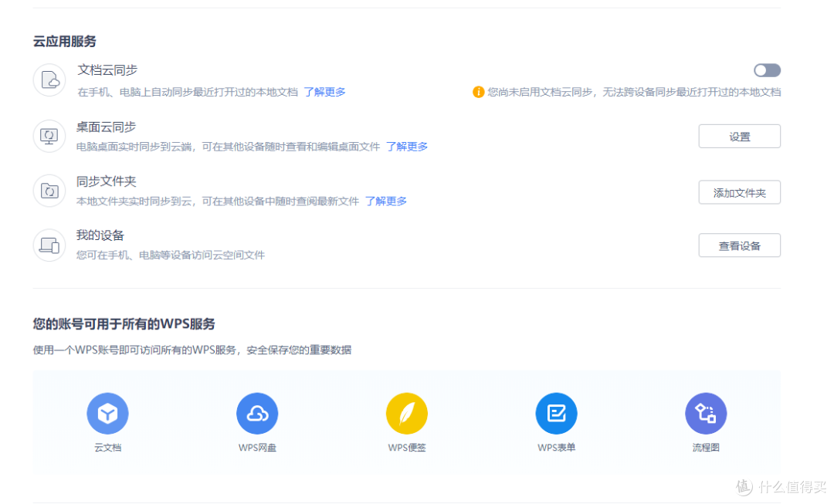834x504 pixels.
Task: Open the 云文档 service icon
Action: click(107, 413)
